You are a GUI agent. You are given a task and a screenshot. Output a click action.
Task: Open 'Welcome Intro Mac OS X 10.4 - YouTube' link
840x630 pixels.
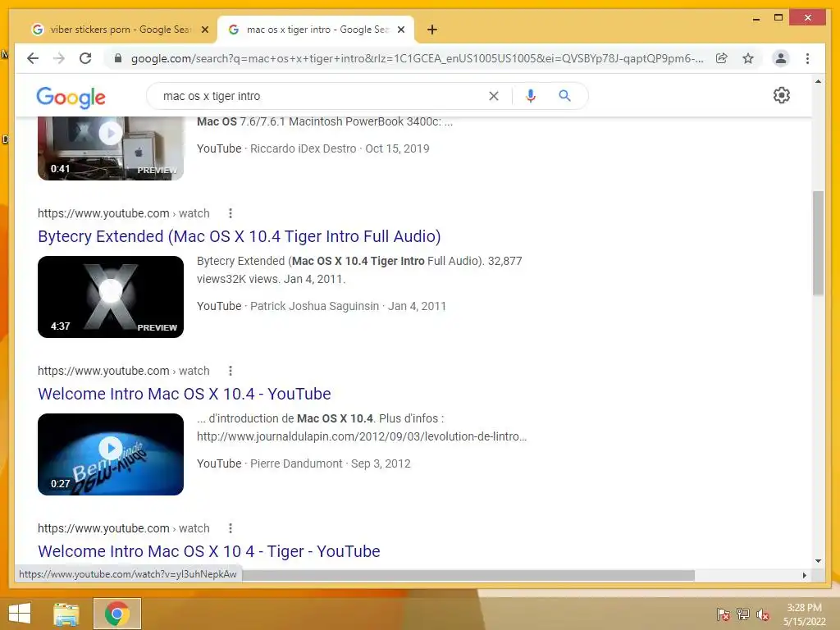click(x=185, y=394)
